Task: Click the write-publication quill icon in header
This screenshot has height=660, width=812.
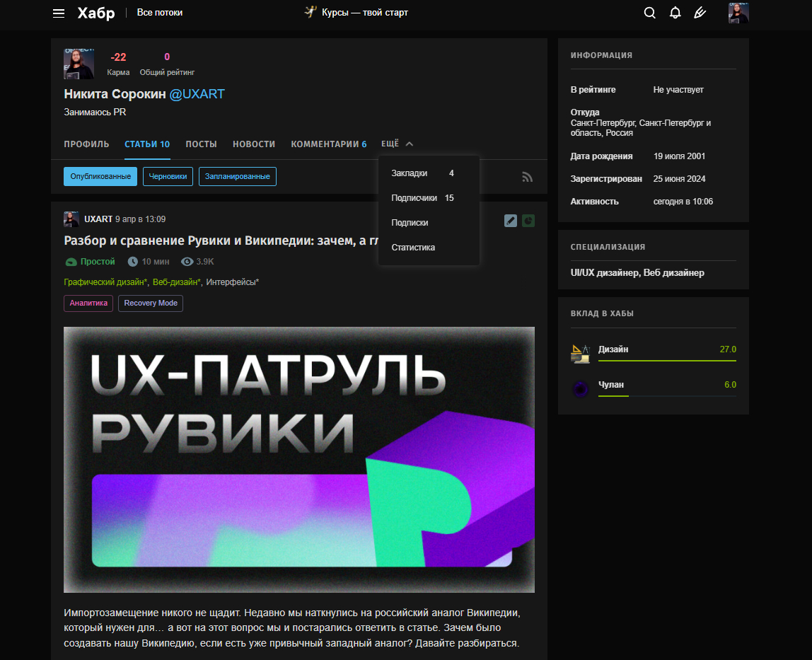Action: tap(700, 13)
